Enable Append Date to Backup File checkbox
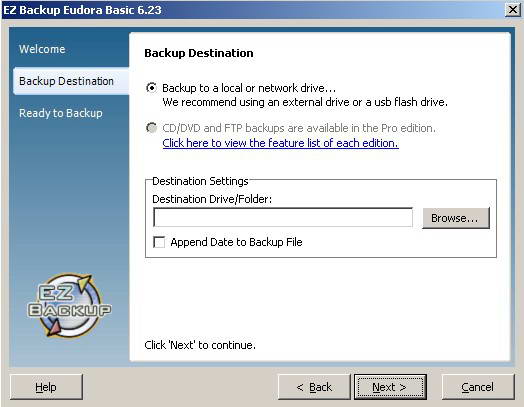Image resolution: width=524 pixels, height=407 pixels. (x=159, y=242)
